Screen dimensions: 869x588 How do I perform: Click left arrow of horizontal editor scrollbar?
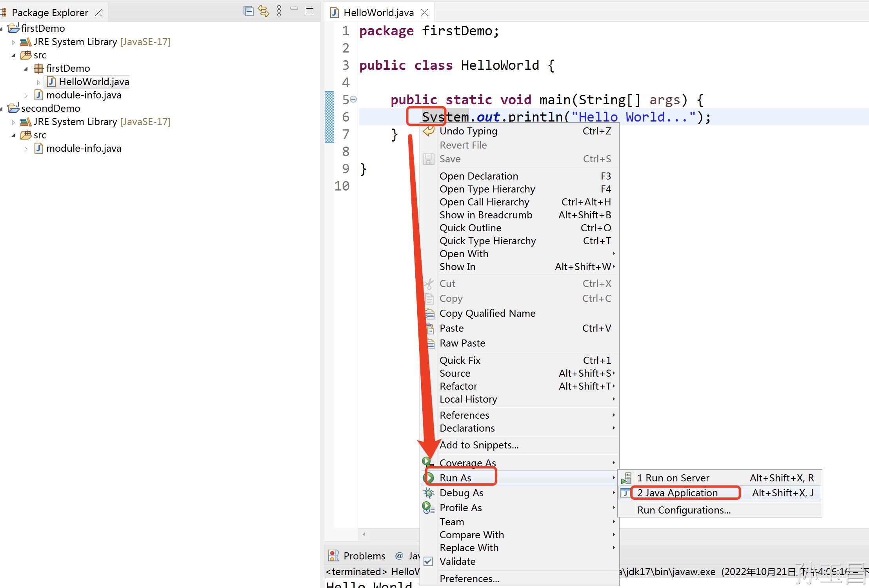pos(364,534)
